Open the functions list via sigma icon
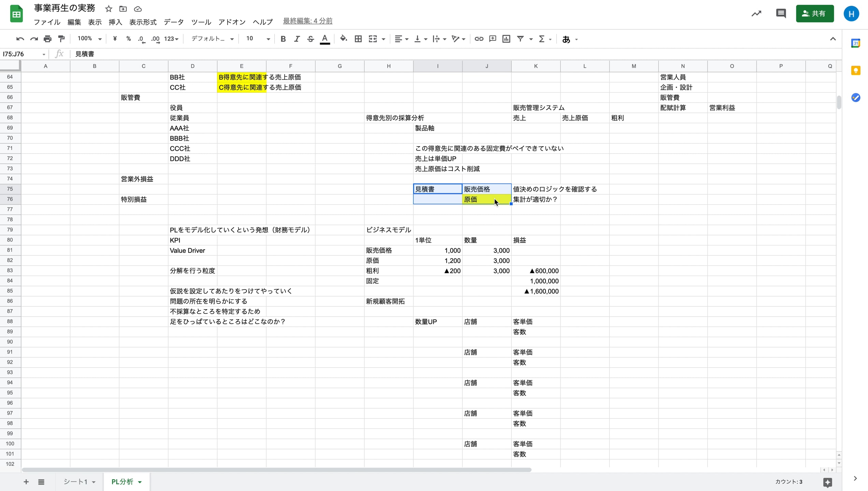868x491 pixels. coord(542,39)
